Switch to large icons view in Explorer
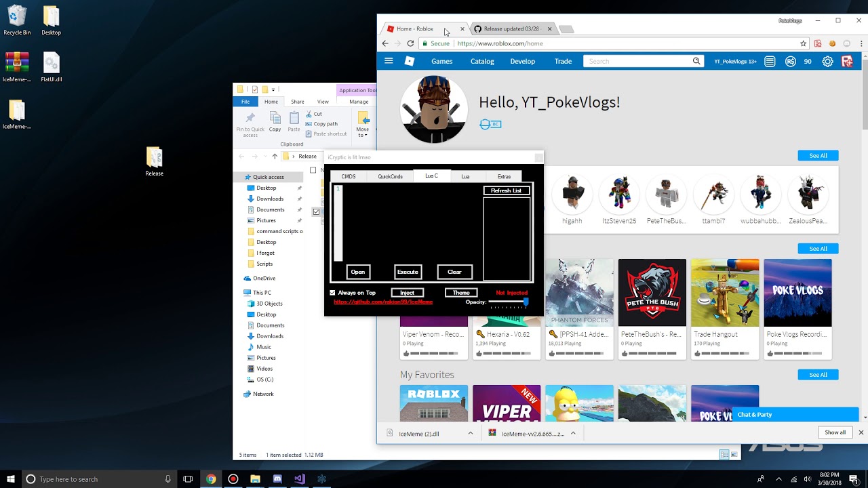The height and width of the screenshot is (488, 868). tap(734, 455)
